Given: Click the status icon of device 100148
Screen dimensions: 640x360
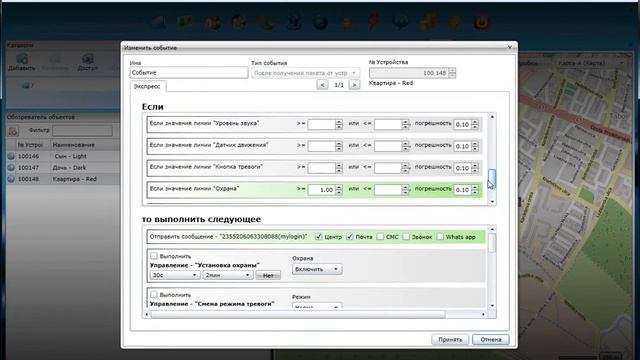Looking at the screenshot, I should pyautogui.click(x=11, y=179).
